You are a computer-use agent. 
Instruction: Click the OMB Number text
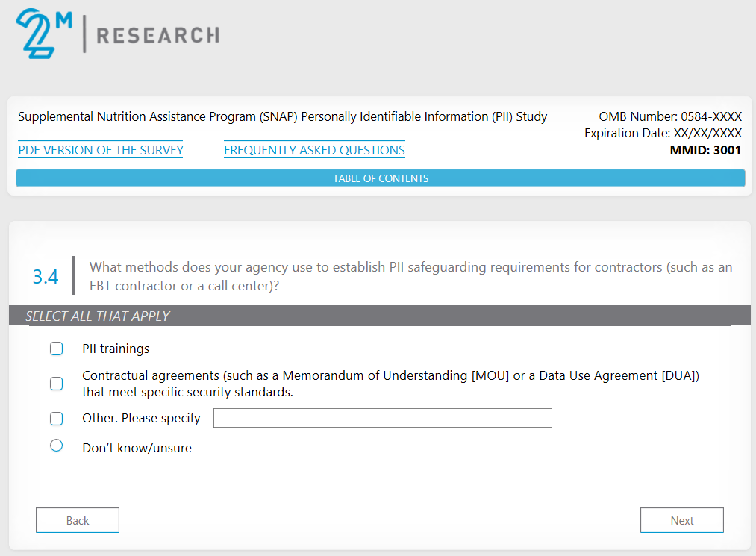coord(669,116)
